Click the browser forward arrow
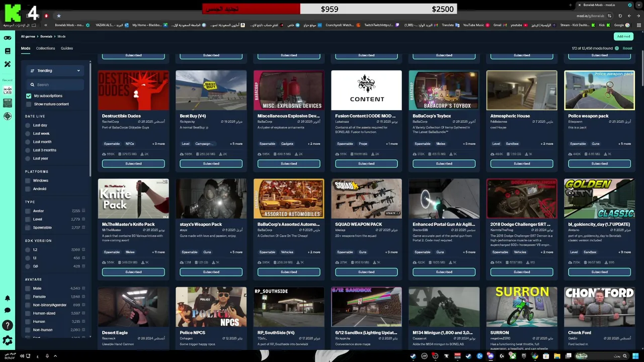This screenshot has width=644, height=362. pos(629,16)
